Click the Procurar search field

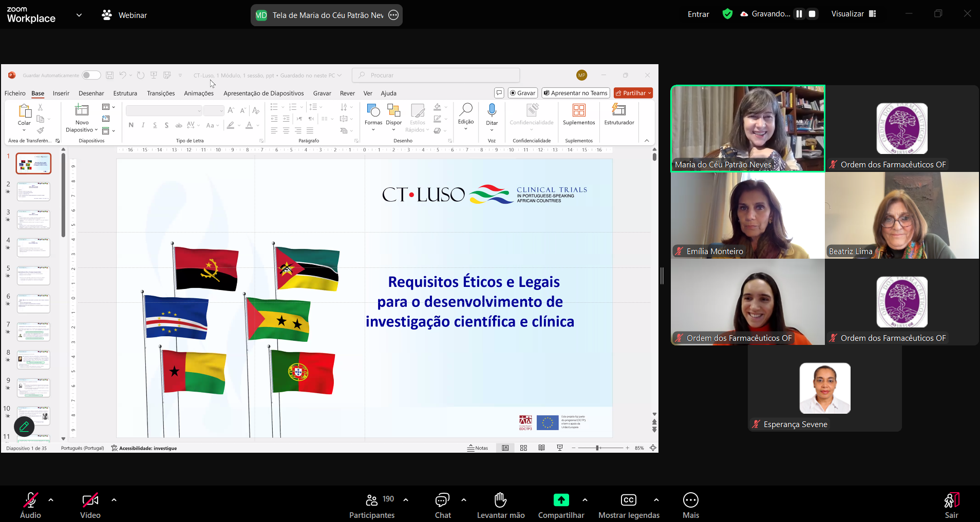(x=436, y=75)
